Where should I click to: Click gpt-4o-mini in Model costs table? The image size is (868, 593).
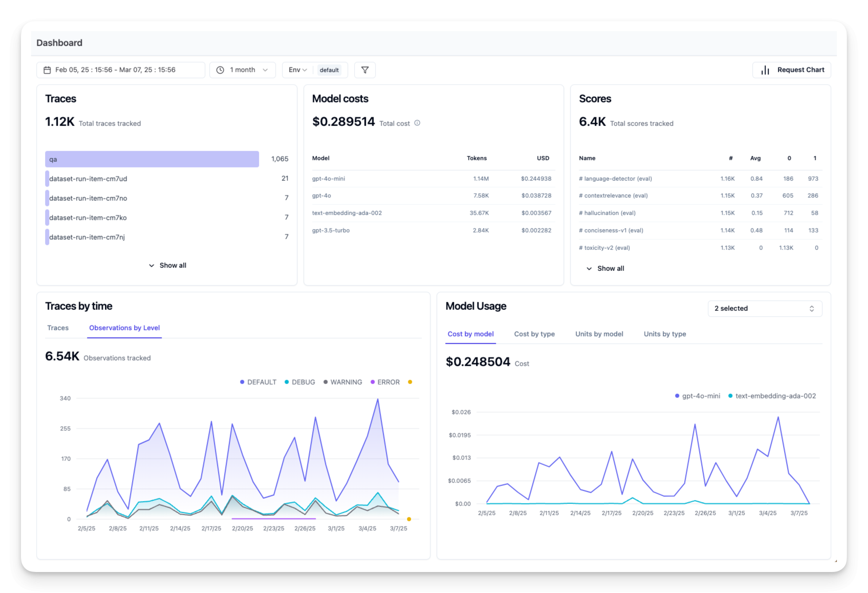click(x=329, y=179)
